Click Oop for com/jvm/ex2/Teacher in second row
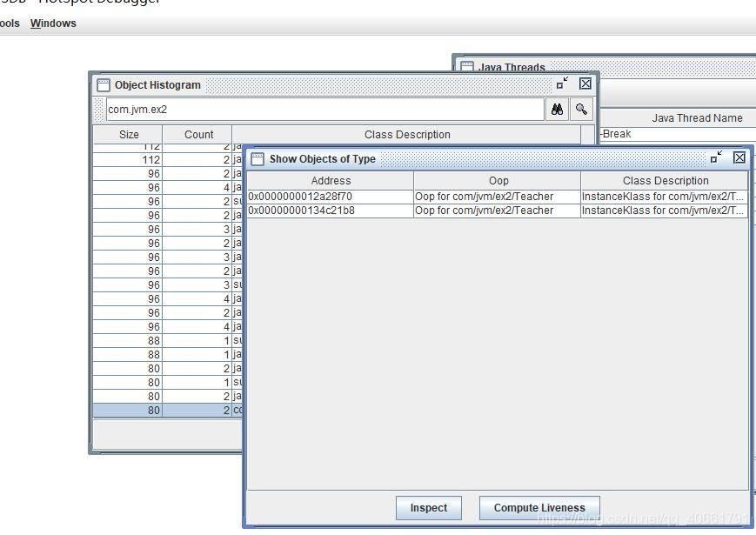Image resolution: width=756 pixels, height=535 pixels. tap(498, 211)
